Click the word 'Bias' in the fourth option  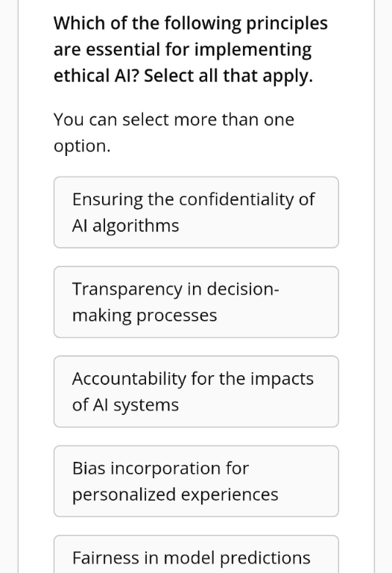(x=89, y=468)
